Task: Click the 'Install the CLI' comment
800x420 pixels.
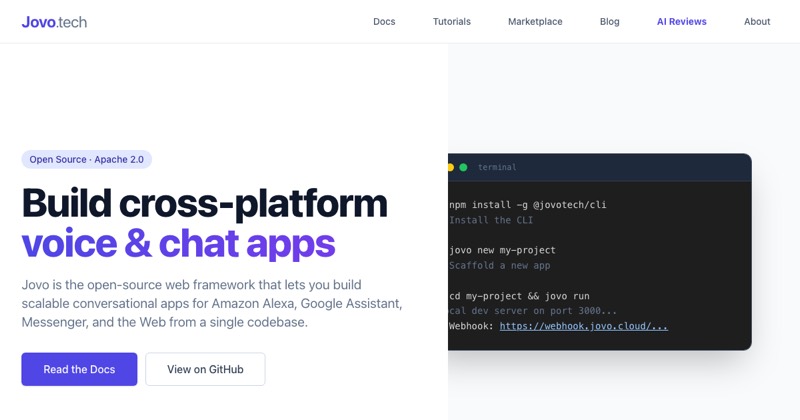Action: point(491,220)
